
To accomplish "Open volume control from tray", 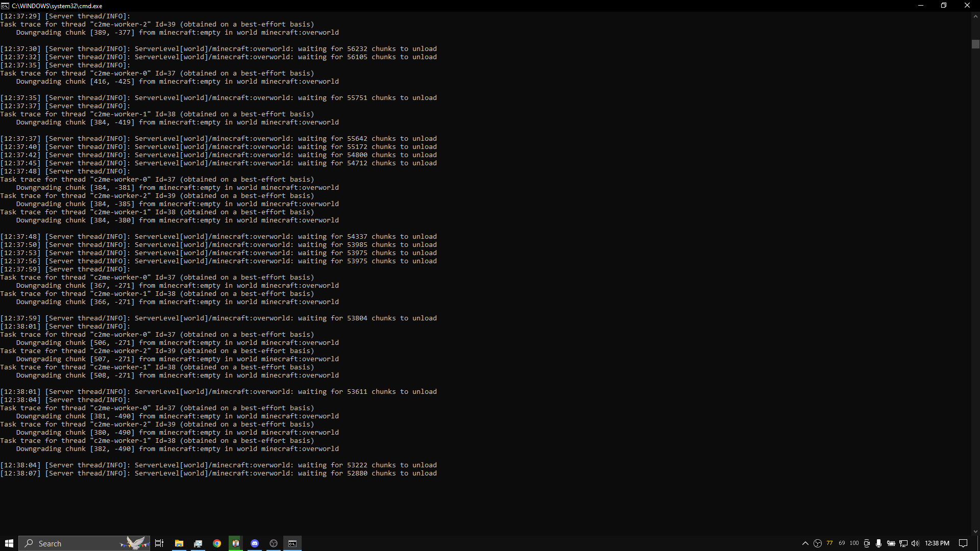I will coord(915,543).
